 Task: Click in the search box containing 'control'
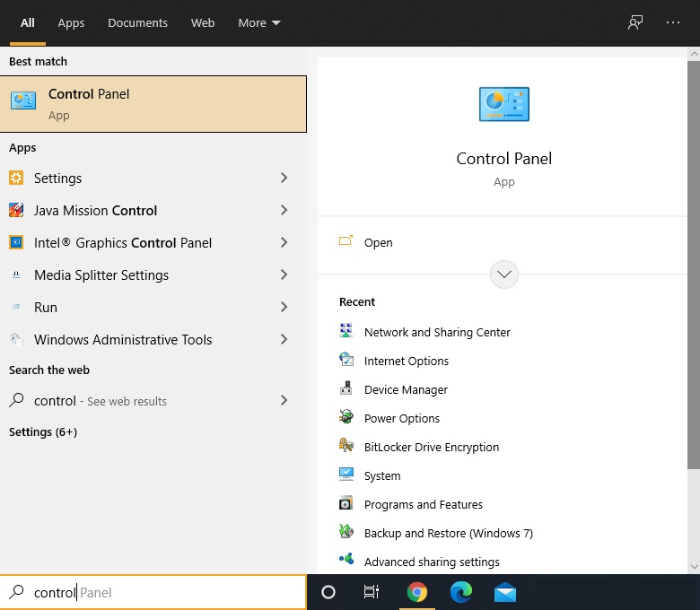coord(153,592)
